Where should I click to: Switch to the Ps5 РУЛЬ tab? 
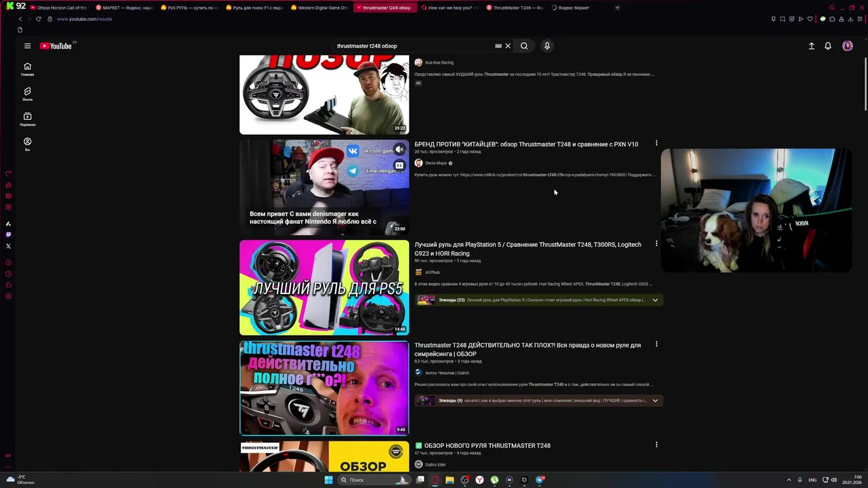click(189, 7)
